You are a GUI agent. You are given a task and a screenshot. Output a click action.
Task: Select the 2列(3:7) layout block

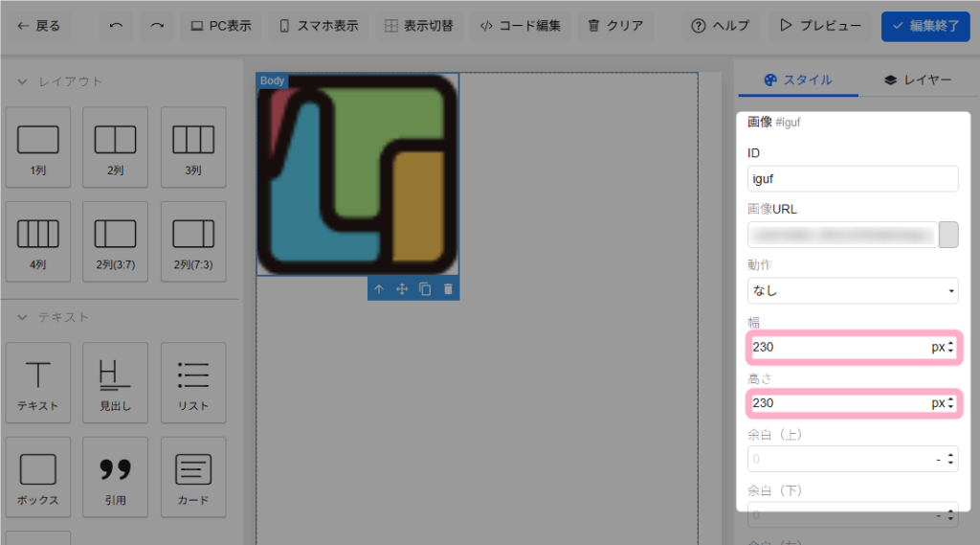115,241
